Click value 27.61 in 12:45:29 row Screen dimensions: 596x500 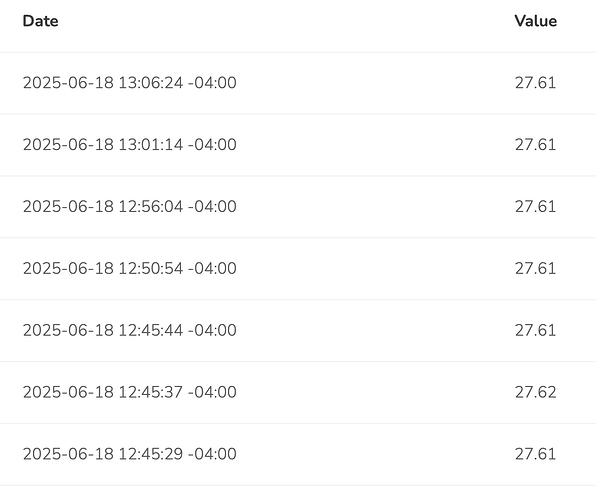[536, 454]
